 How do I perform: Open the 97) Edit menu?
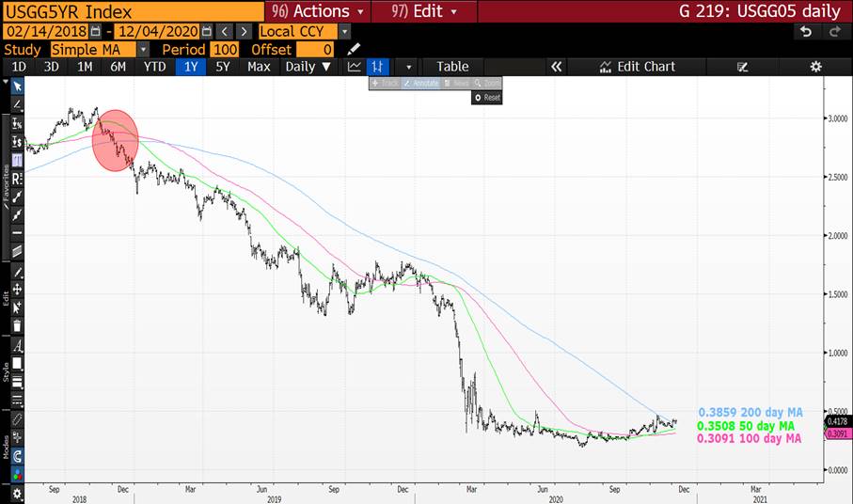pos(424,11)
